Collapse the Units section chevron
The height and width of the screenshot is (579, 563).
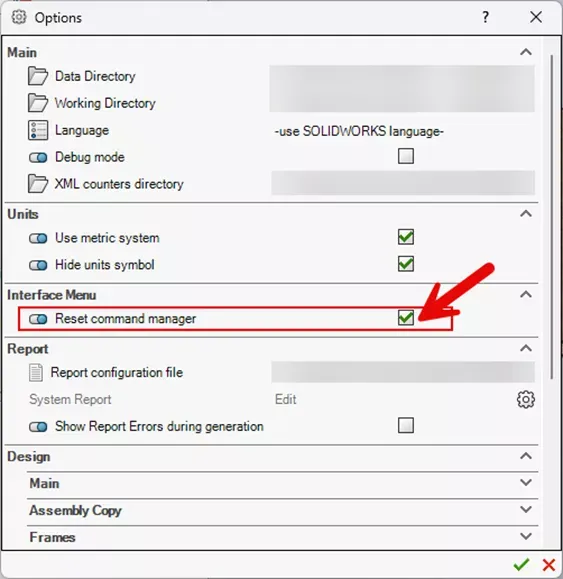[x=526, y=213]
